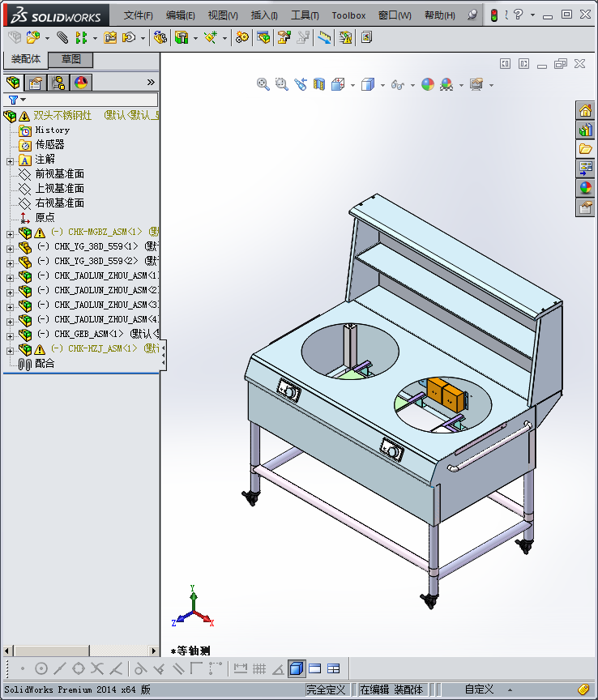Open the View Settings dropdown arrow
Image resolution: width=598 pixels, height=700 pixels.
(x=491, y=85)
